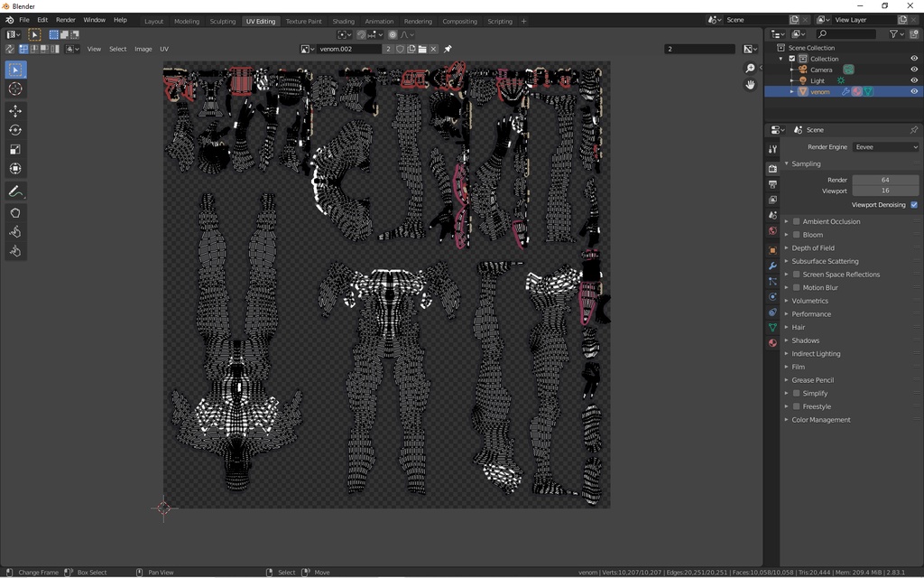This screenshot has width=924, height=578.
Task: Zoom icon in viewport overlay controls
Action: [x=750, y=68]
